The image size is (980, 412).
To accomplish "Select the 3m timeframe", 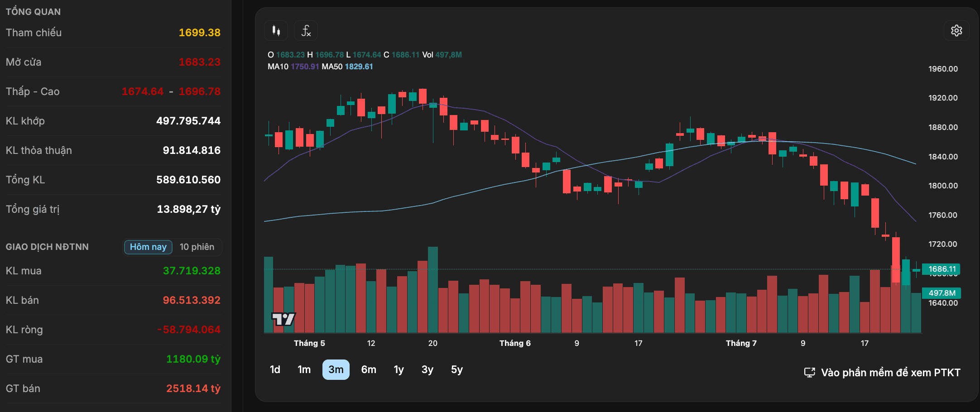I will 336,370.
